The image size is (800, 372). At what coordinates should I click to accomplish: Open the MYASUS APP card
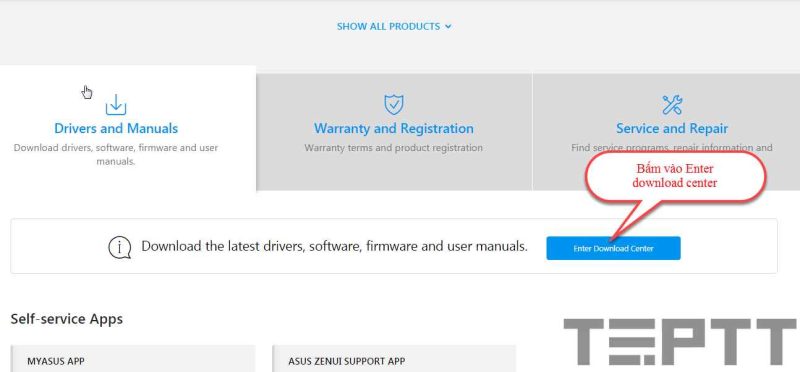(x=133, y=359)
